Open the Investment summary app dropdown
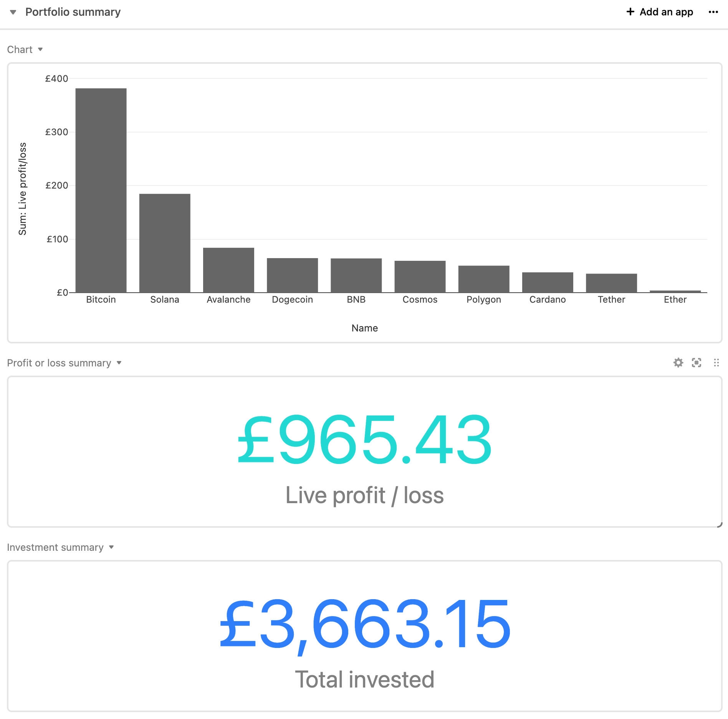The width and height of the screenshot is (728, 719). [x=111, y=547]
